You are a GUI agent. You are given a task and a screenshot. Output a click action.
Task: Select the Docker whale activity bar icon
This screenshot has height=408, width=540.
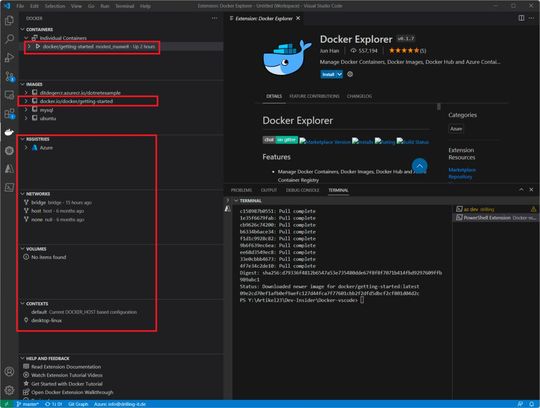[x=9, y=132]
